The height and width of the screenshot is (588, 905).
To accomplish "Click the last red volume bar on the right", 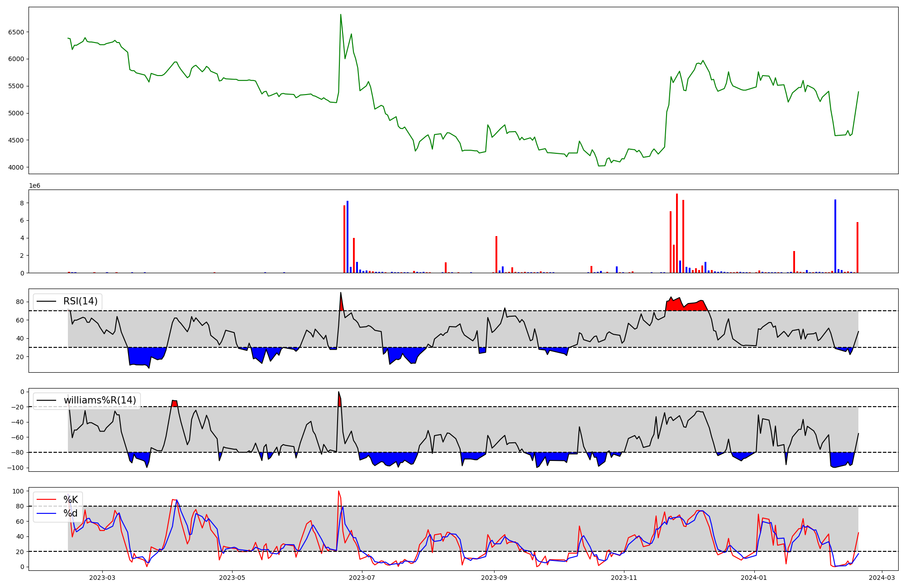I will (x=857, y=247).
